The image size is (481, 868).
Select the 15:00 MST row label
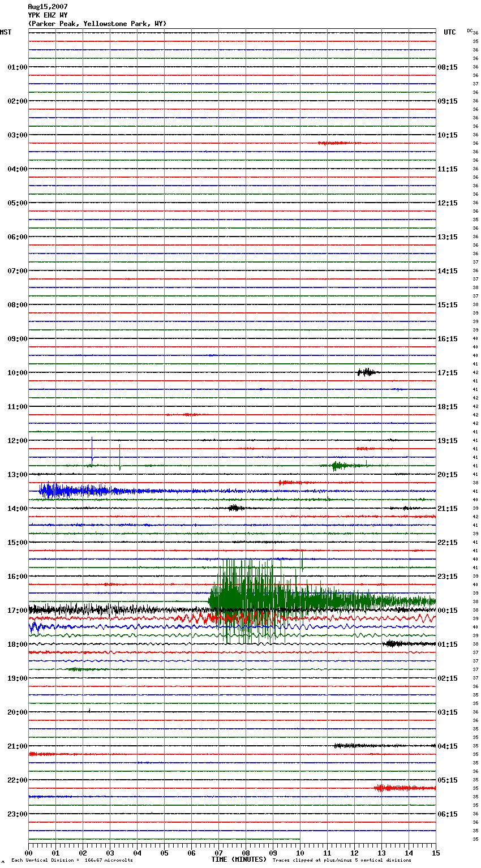(17, 543)
